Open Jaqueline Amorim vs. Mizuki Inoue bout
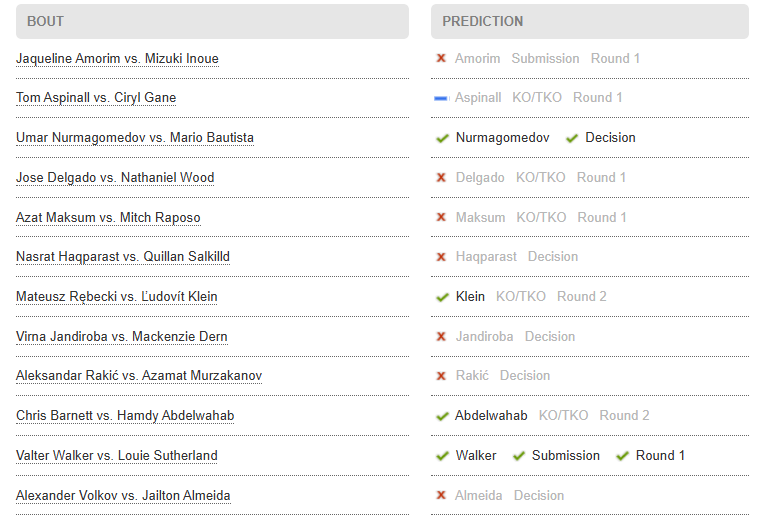 (117, 59)
